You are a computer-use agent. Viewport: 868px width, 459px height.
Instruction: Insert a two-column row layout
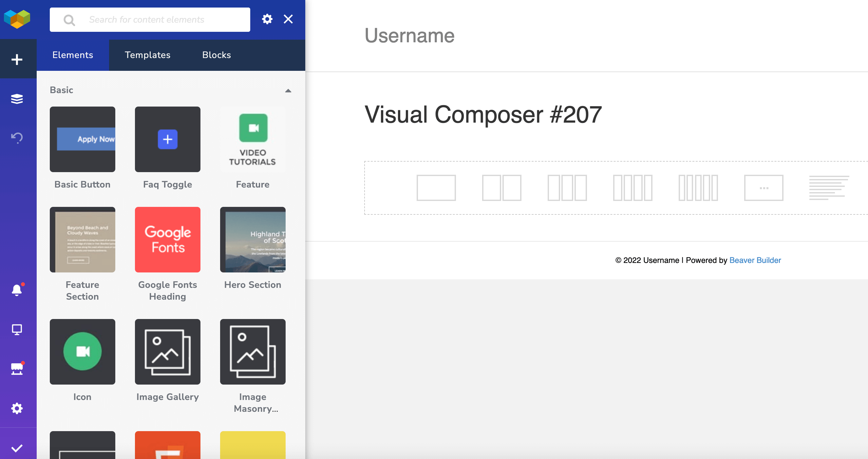point(501,188)
